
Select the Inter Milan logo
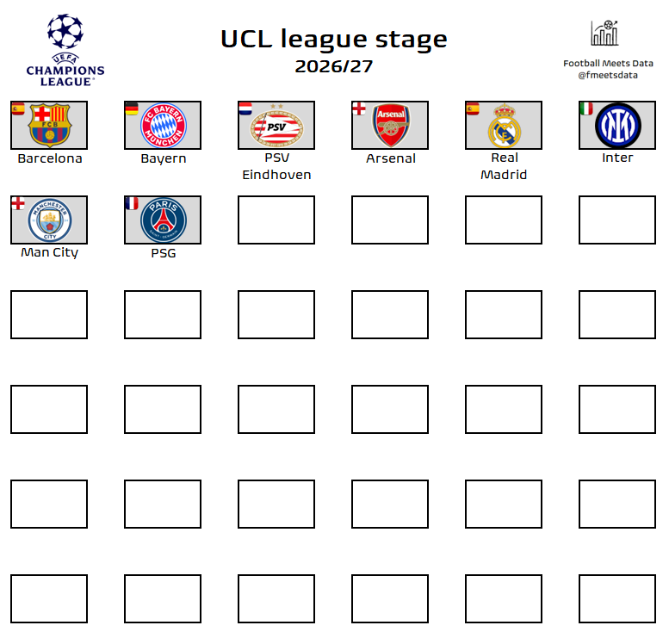[617, 126]
